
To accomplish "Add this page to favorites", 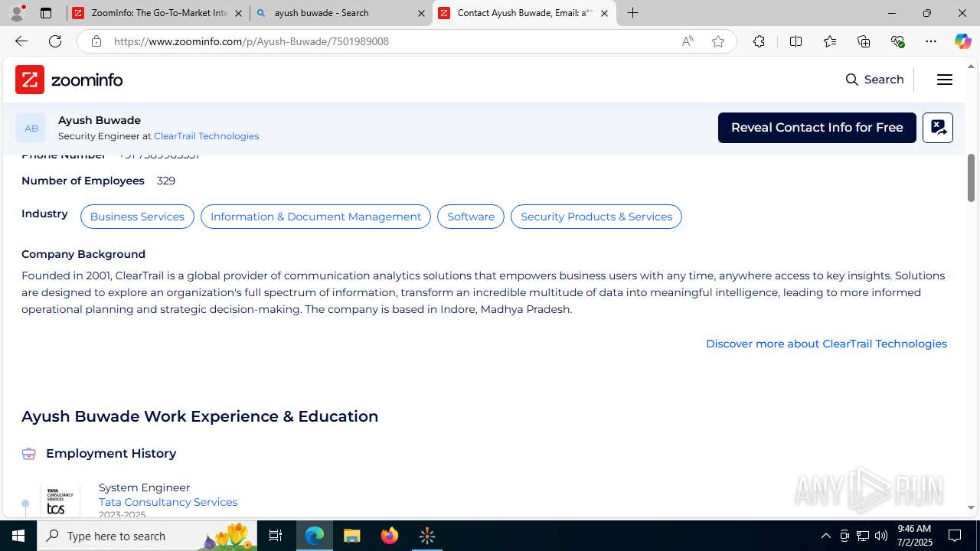I will [718, 41].
